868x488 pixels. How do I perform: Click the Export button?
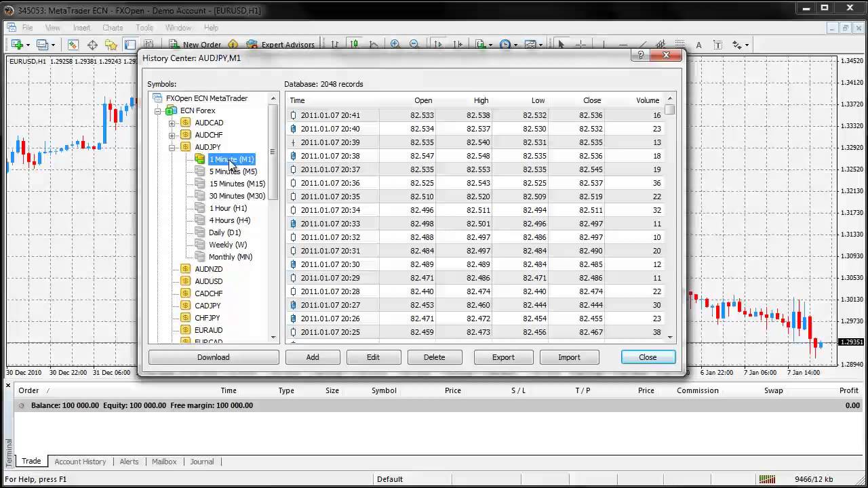(503, 357)
